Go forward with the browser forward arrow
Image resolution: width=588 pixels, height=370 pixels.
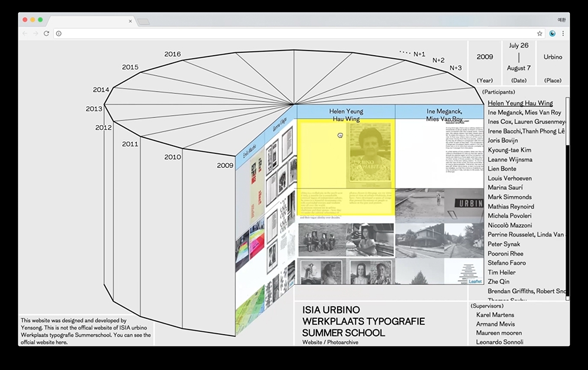click(x=36, y=33)
